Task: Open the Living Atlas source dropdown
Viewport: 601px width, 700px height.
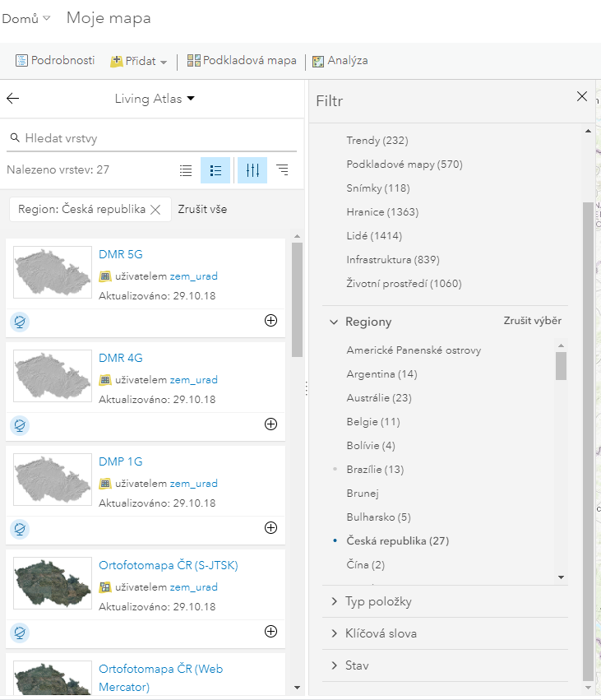Action: point(155,98)
